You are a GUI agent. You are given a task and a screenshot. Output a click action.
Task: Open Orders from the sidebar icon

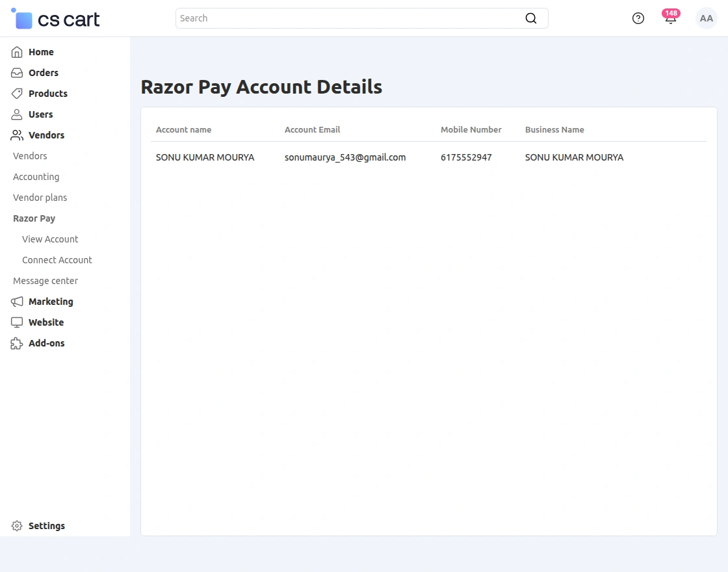[16, 73]
